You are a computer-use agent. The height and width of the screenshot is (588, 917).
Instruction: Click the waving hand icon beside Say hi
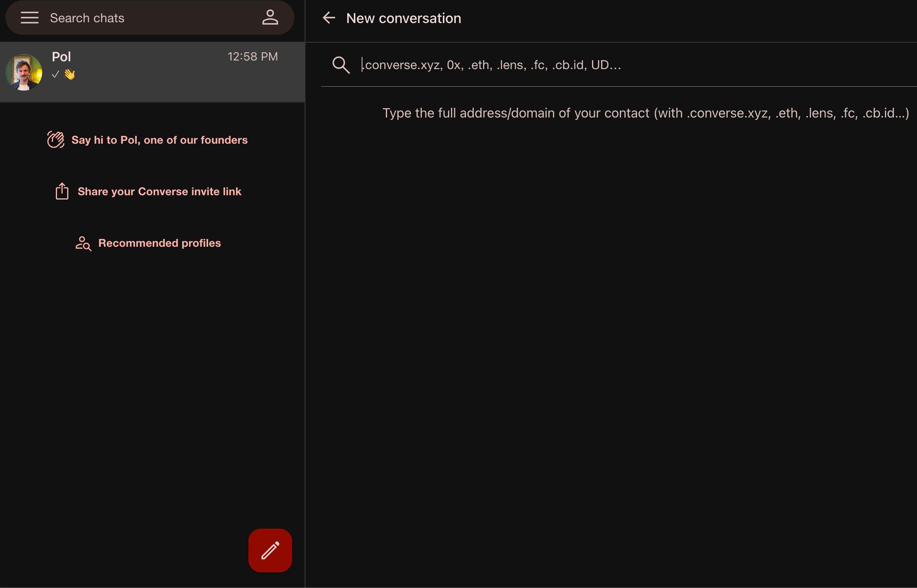(56, 140)
